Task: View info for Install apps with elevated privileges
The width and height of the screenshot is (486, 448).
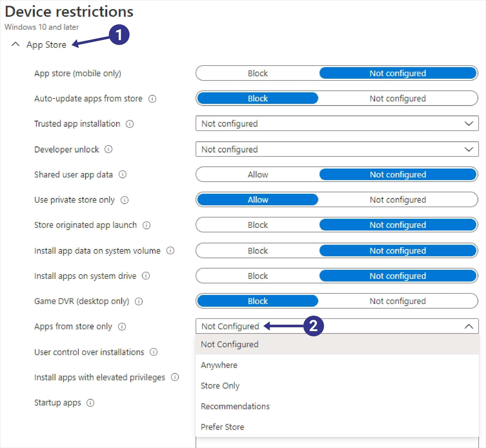Action: [175, 377]
